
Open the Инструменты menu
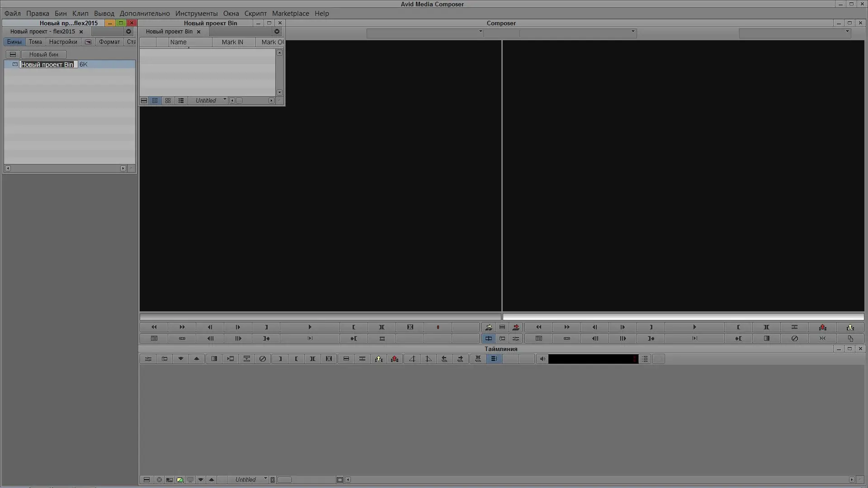pyautogui.click(x=196, y=14)
